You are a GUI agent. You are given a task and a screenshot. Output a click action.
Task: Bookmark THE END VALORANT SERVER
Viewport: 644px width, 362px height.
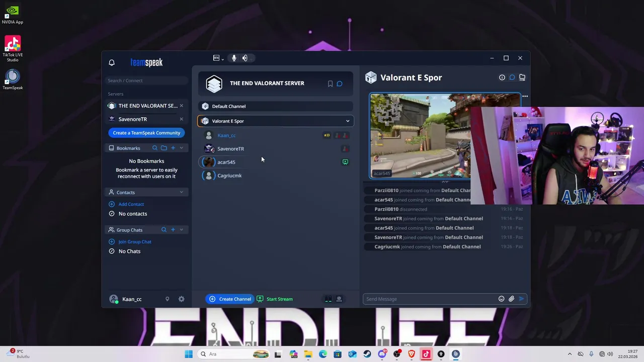[x=330, y=83]
